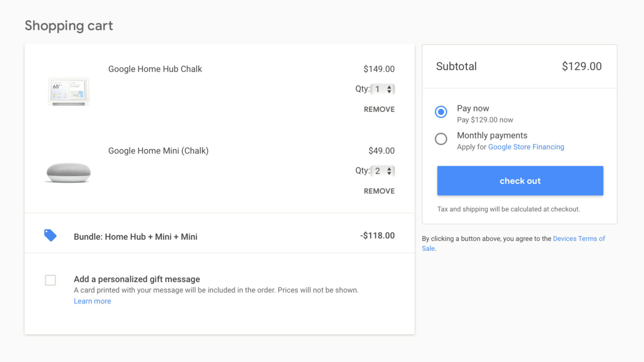
Task: Enable the personalized gift message checkbox
Action: point(50,280)
